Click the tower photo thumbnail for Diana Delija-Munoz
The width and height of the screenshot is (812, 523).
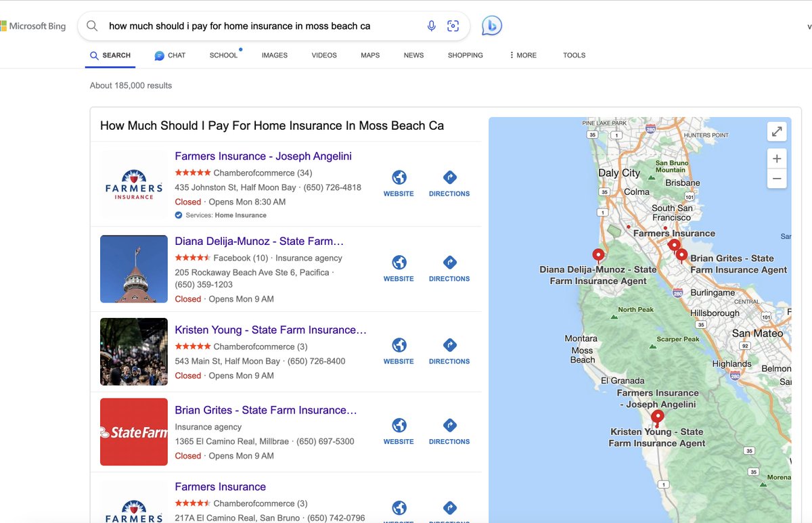[133, 269]
